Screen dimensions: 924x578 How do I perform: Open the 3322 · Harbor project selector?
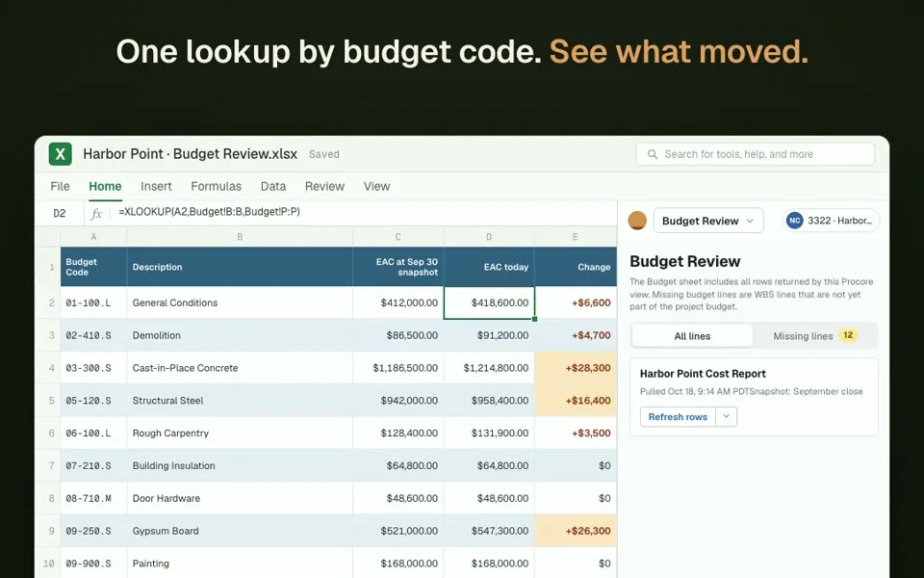point(831,221)
